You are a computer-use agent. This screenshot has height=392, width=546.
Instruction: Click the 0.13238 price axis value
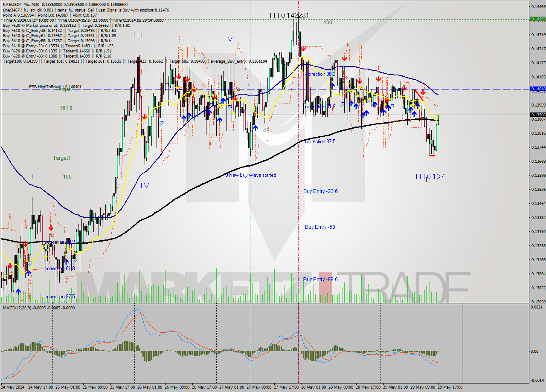click(x=538, y=245)
